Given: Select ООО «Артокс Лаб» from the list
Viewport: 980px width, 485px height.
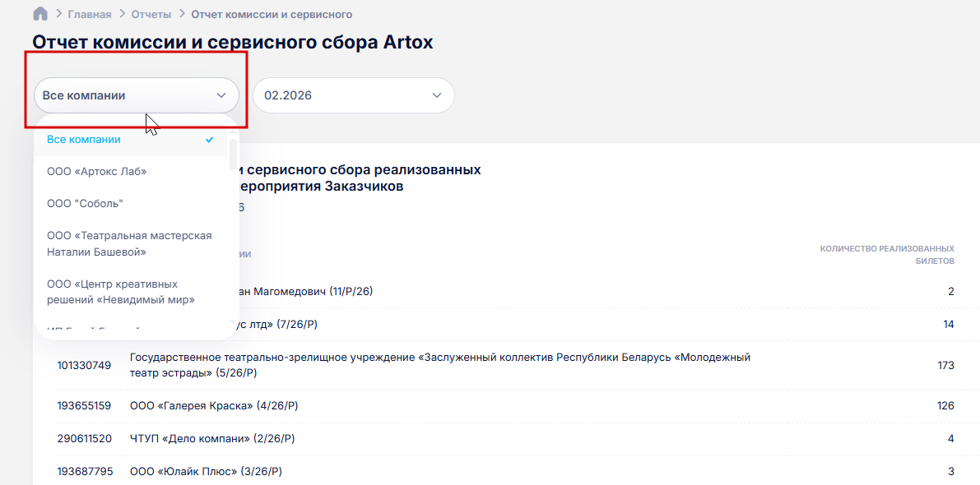Looking at the screenshot, I should (97, 171).
